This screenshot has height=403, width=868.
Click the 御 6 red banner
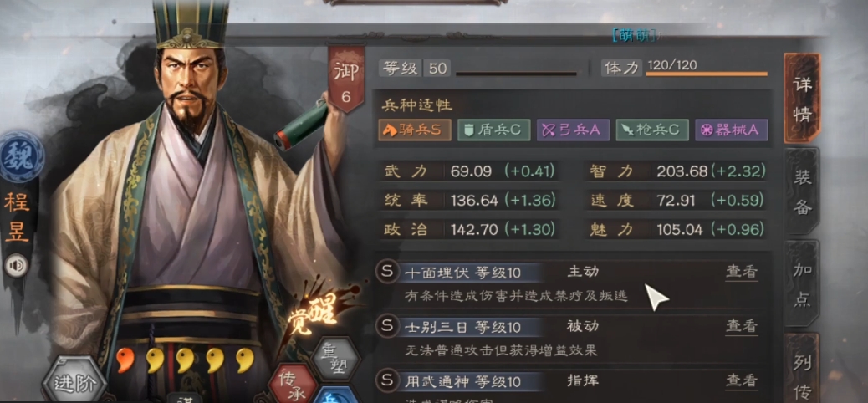point(346,79)
